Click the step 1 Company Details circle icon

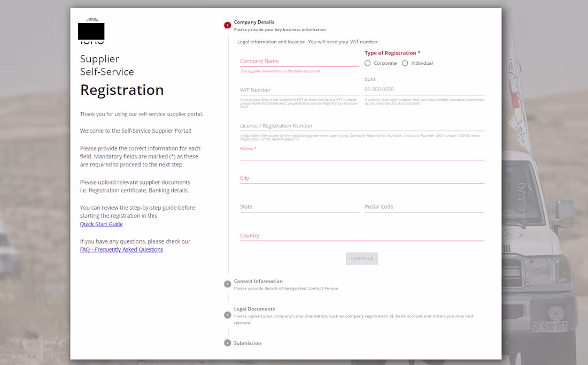227,25
